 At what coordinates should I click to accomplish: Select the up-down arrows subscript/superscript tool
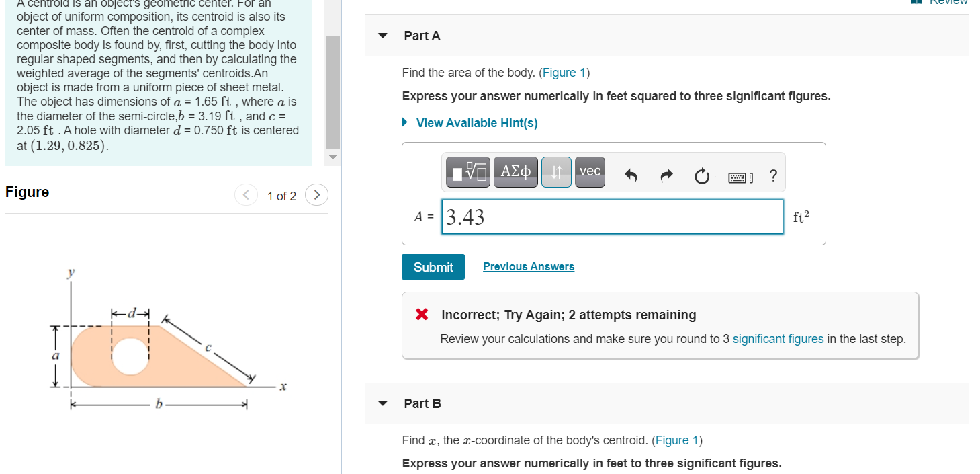point(556,171)
